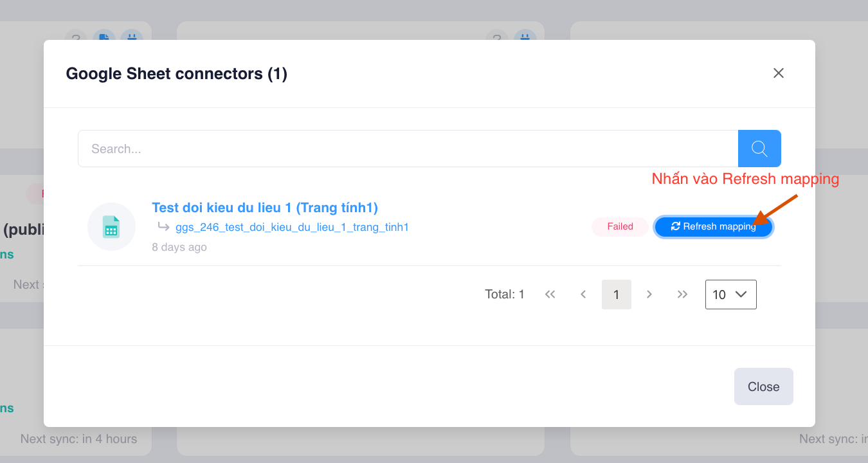Select page 1 in pagination

pos(617,295)
